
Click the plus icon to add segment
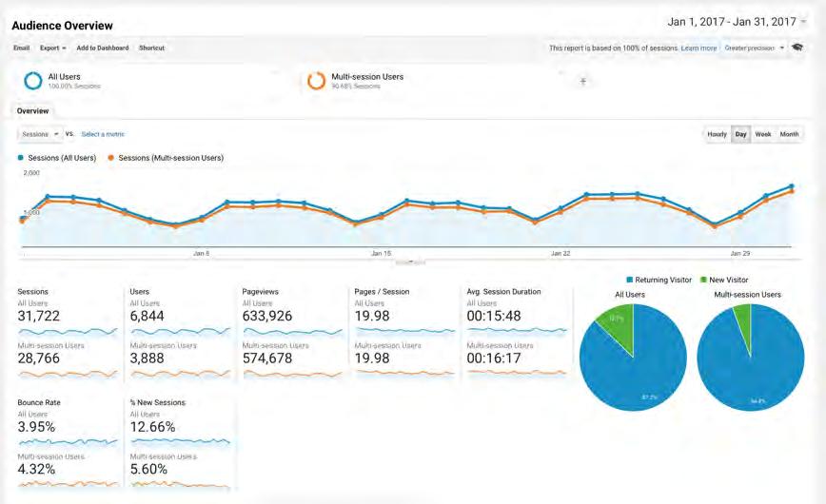click(x=583, y=81)
